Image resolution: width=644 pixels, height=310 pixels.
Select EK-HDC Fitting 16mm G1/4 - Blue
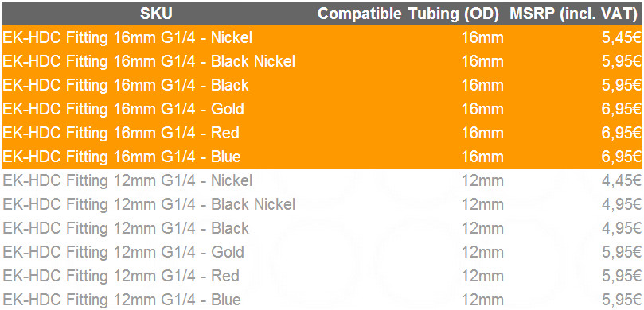[x=322, y=157]
